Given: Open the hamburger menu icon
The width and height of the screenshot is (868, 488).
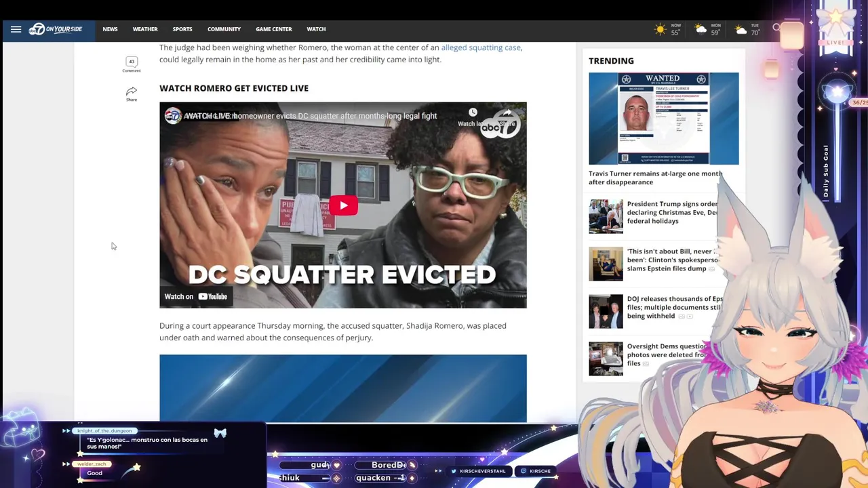Looking at the screenshot, I should (x=16, y=29).
